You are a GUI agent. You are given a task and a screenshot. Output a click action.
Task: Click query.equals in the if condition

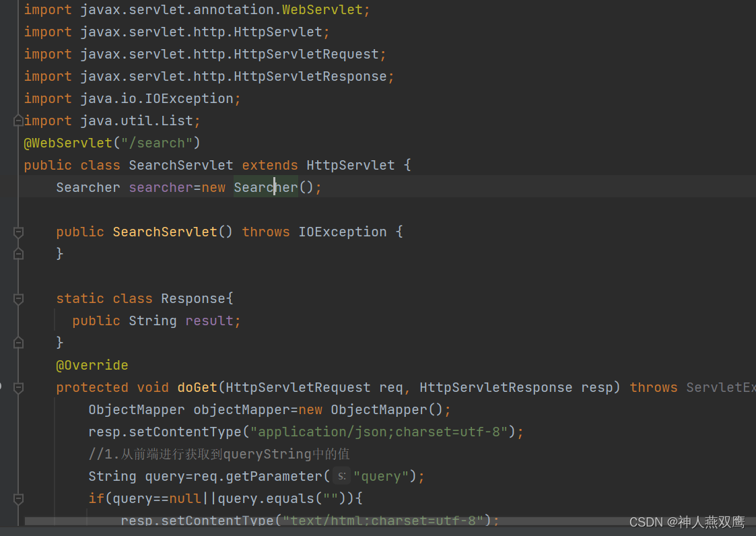click(x=266, y=498)
